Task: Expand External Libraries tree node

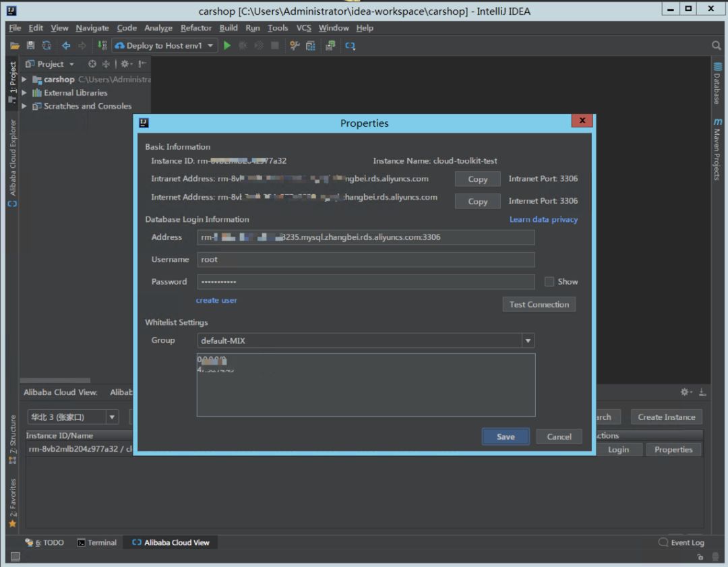Action: [x=24, y=93]
